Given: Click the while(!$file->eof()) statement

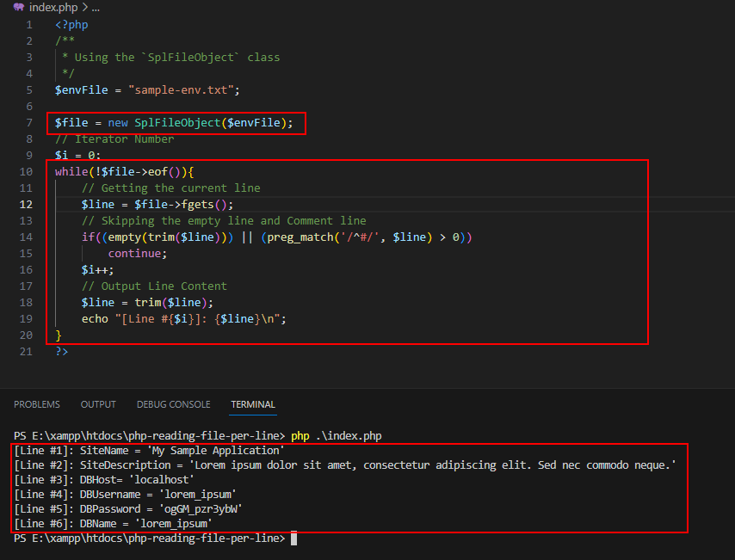Looking at the screenshot, I should tap(124, 172).
